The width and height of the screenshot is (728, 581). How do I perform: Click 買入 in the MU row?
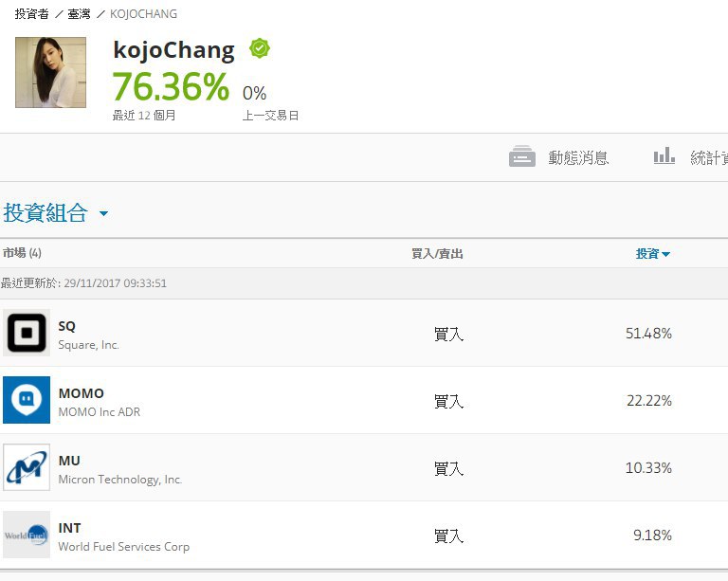coord(448,468)
